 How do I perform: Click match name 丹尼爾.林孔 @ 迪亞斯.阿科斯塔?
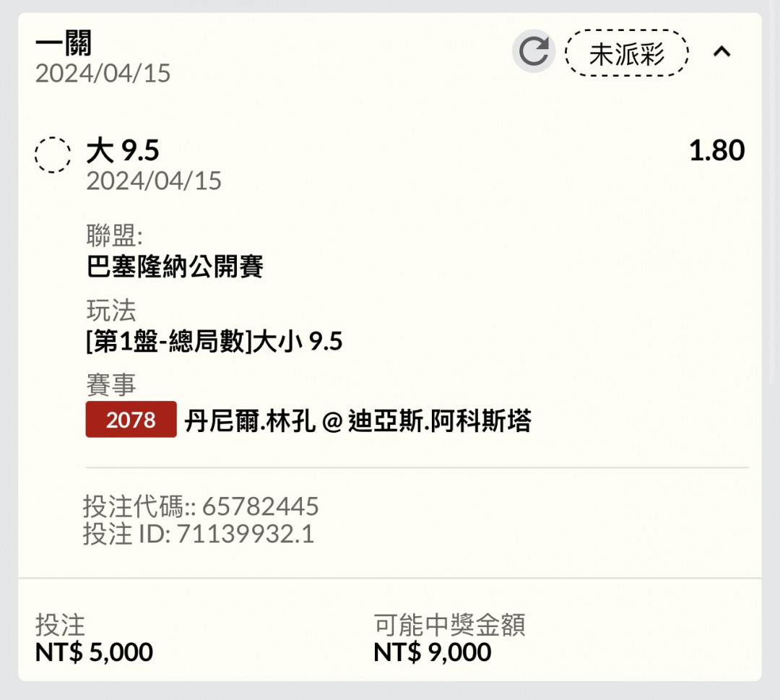pos(357,421)
